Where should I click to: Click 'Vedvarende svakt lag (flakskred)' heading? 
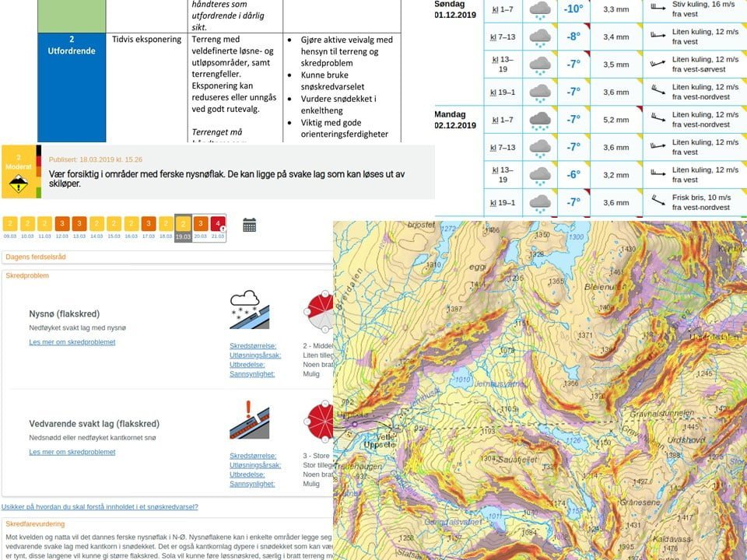[x=94, y=424]
